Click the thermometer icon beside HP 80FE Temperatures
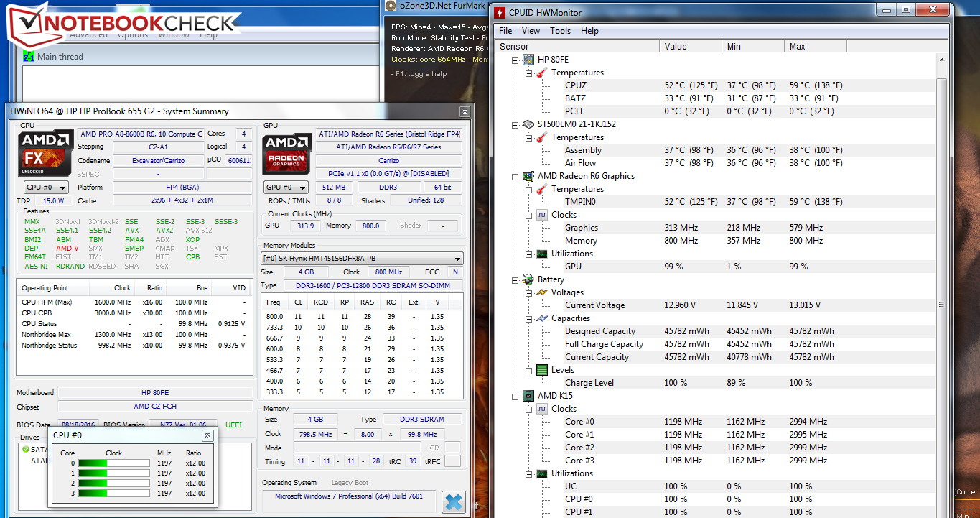The height and width of the screenshot is (518, 980). [x=542, y=73]
